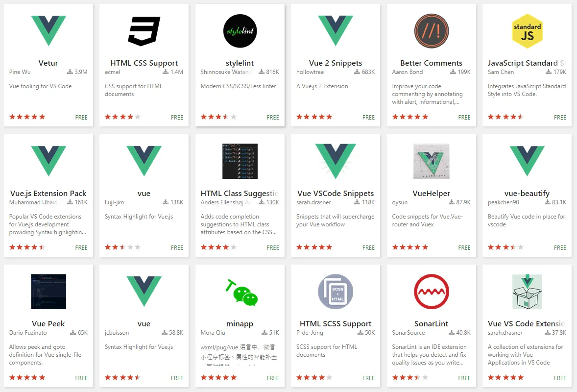Image resolution: width=577 pixels, height=392 pixels.
Task: Click the Better Comments icon
Action: click(x=431, y=31)
